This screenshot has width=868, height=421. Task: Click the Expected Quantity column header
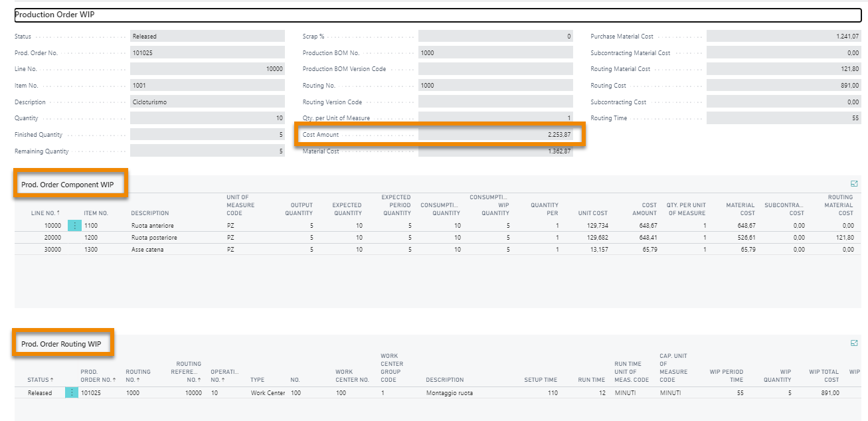347,209
